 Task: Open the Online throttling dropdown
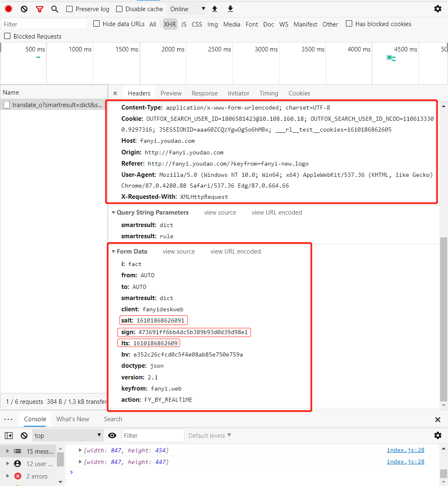click(187, 9)
